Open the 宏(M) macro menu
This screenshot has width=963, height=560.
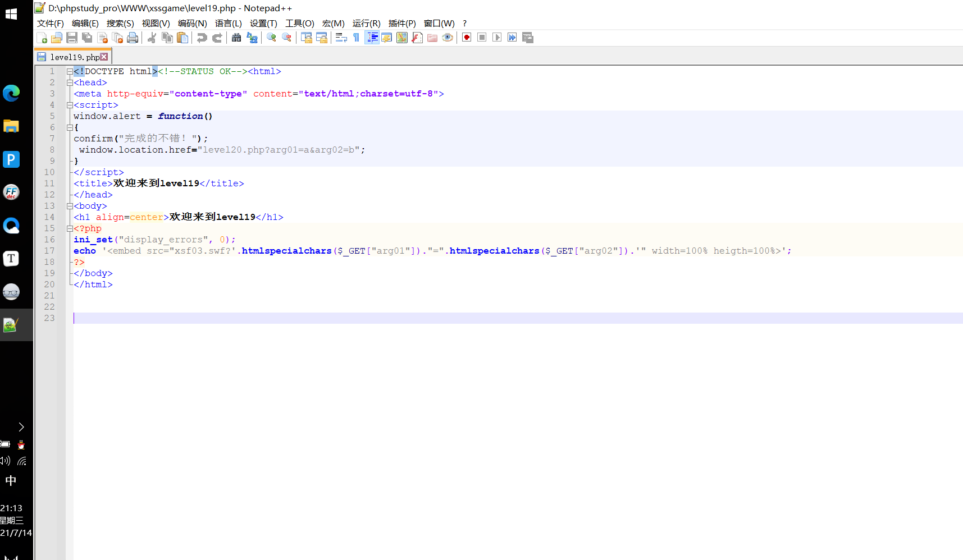click(x=333, y=23)
